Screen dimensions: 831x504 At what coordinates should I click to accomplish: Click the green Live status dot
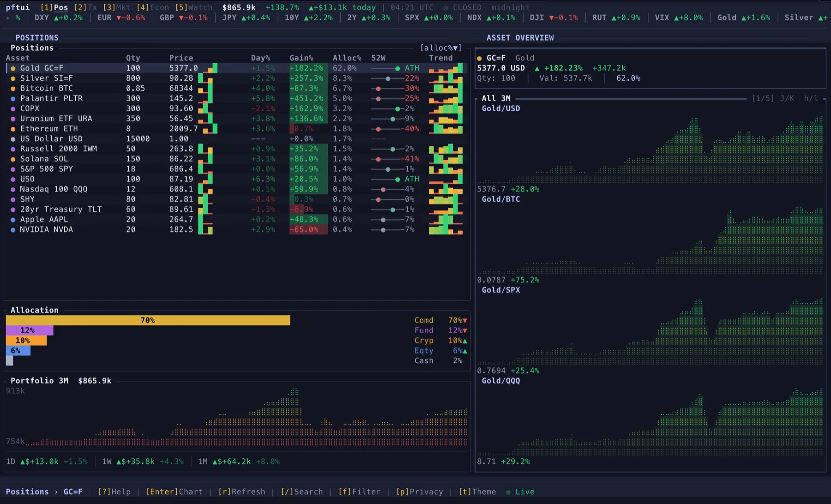pyautogui.click(x=508, y=492)
